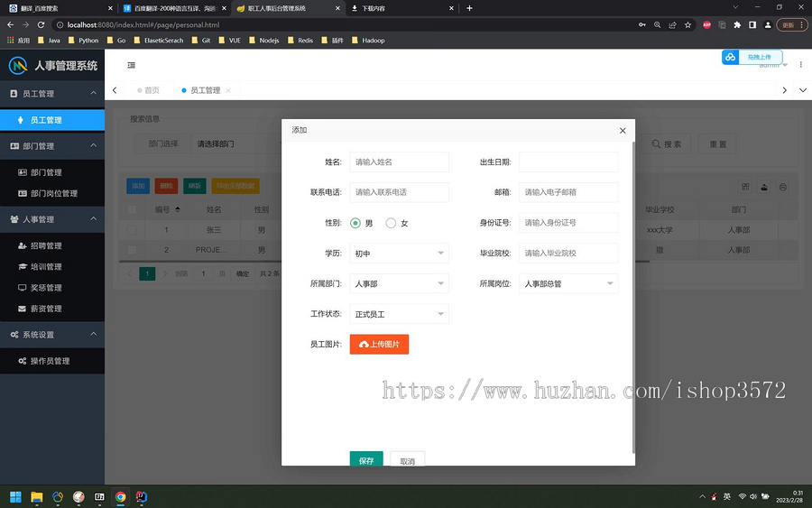Open the Windows Start menu
The image size is (812, 508).
point(15,496)
